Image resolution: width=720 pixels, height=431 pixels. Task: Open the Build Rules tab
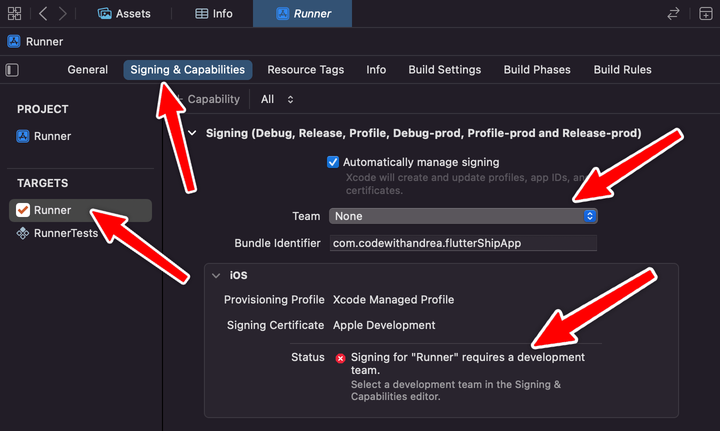click(622, 70)
